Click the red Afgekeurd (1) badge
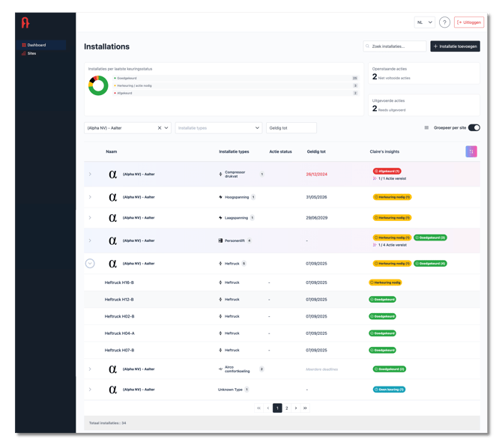502x448 pixels. coord(387,171)
